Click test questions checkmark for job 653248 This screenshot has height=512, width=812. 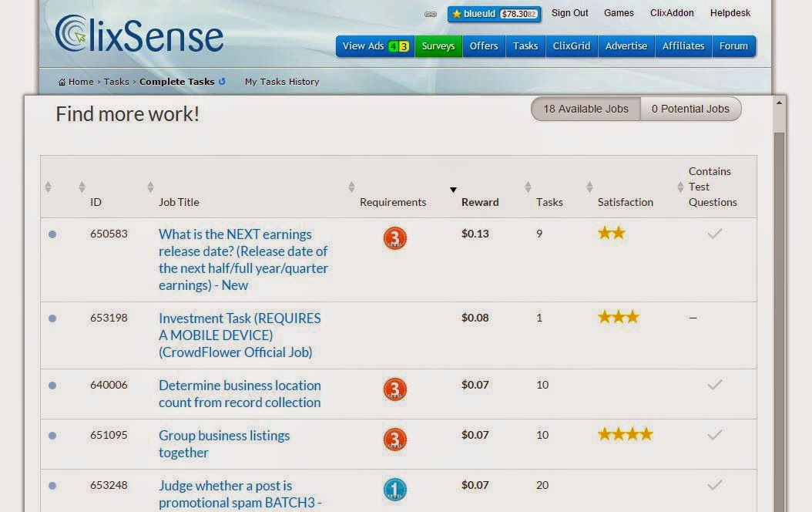coord(715,485)
